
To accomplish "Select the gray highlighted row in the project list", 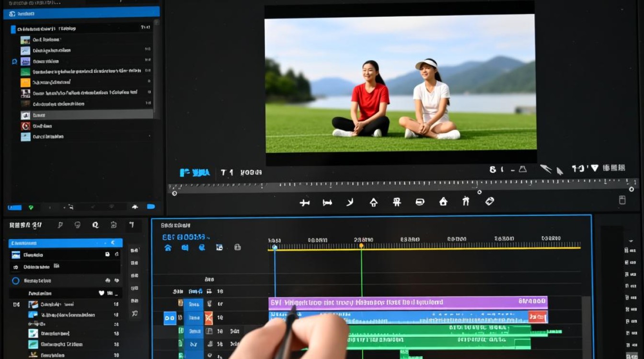I will 86,115.
